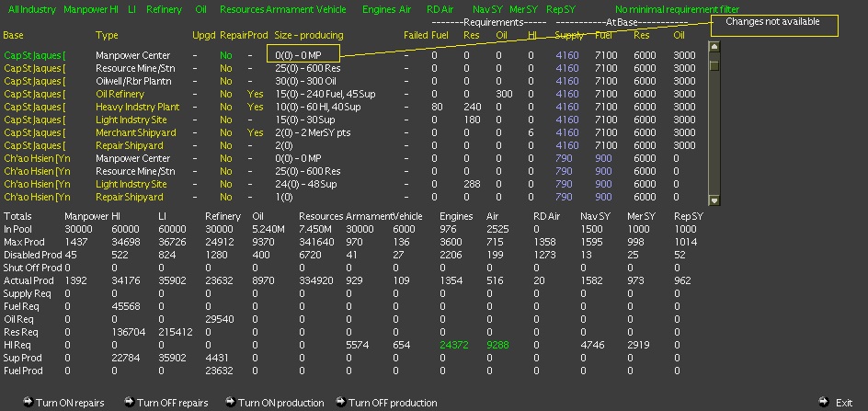Screen dimensions: 868x411
Task: Toggle repair 'No' for Cap St Jaques Oilwell/Rbr Plantn
Action: pyautogui.click(x=226, y=81)
